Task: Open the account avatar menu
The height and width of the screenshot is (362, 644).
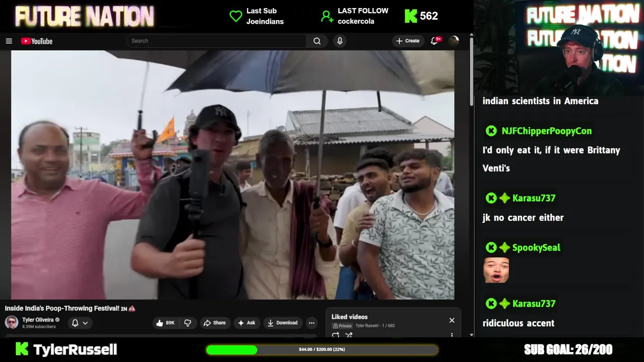Action: 454,41
